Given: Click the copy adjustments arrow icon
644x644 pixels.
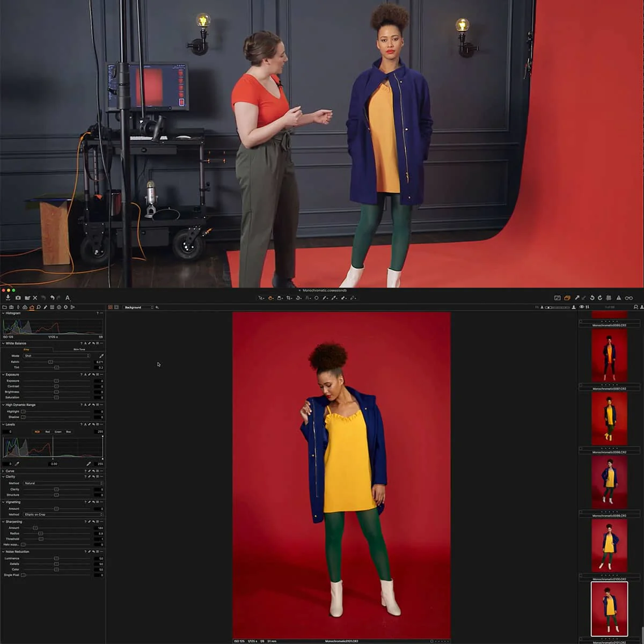Looking at the screenshot, I should (x=577, y=298).
